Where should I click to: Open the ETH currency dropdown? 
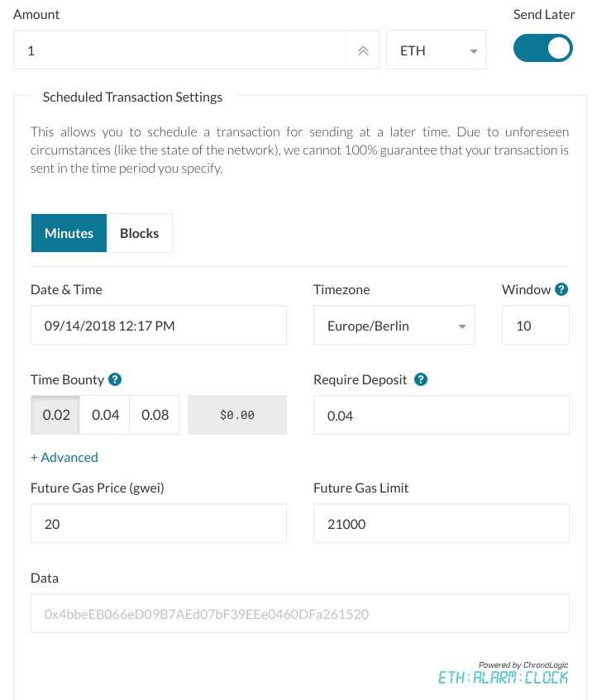point(437,50)
